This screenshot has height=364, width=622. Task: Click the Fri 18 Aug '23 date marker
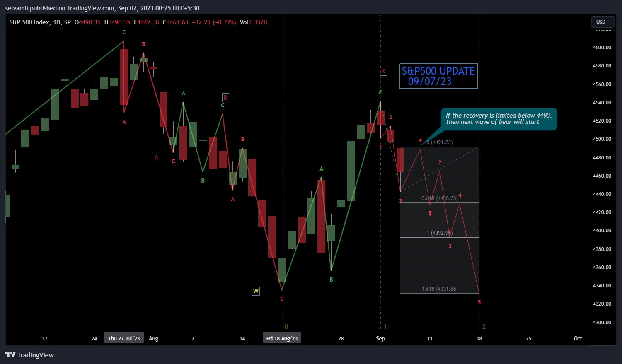(x=282, y=338)
